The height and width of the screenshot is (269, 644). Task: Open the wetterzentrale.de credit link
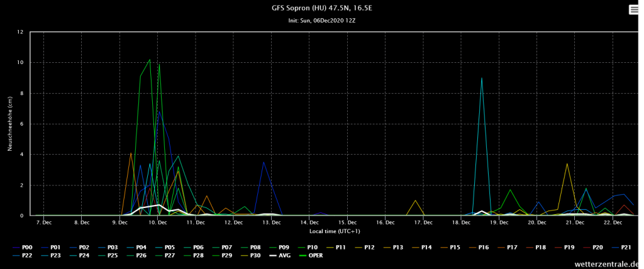(x=604, y=265)
